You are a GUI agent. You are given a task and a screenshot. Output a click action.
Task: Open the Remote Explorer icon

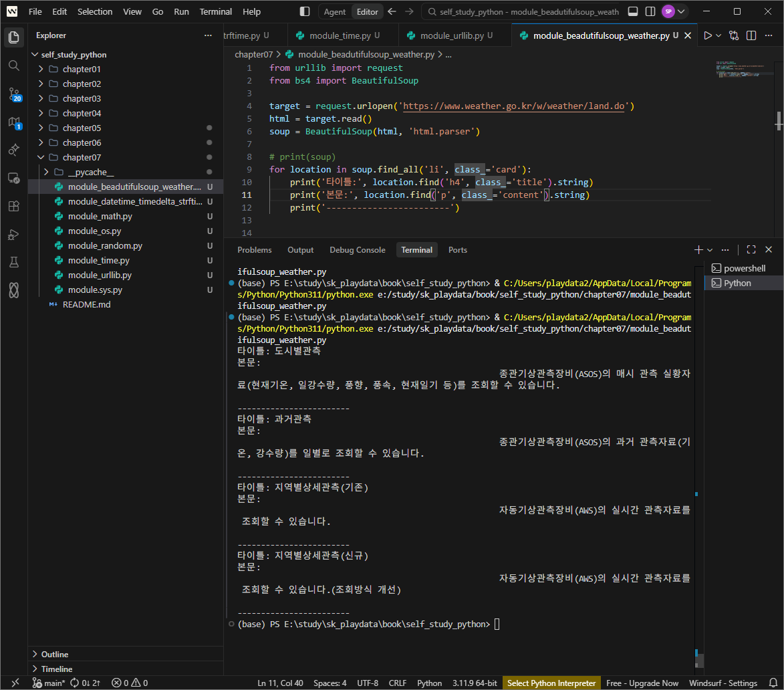tap(14, 178)
